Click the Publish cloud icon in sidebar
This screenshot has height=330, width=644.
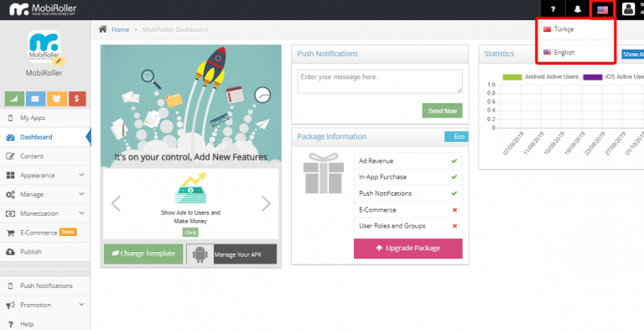click(11, 252)
